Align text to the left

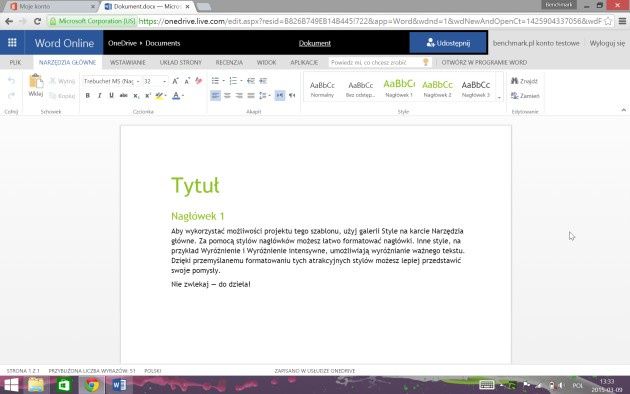[215, 96]
